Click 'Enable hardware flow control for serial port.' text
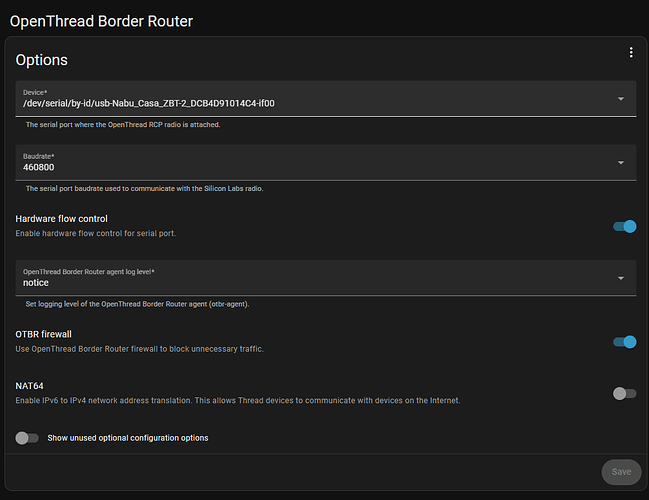649x500 pixels. tap(96, 233)
